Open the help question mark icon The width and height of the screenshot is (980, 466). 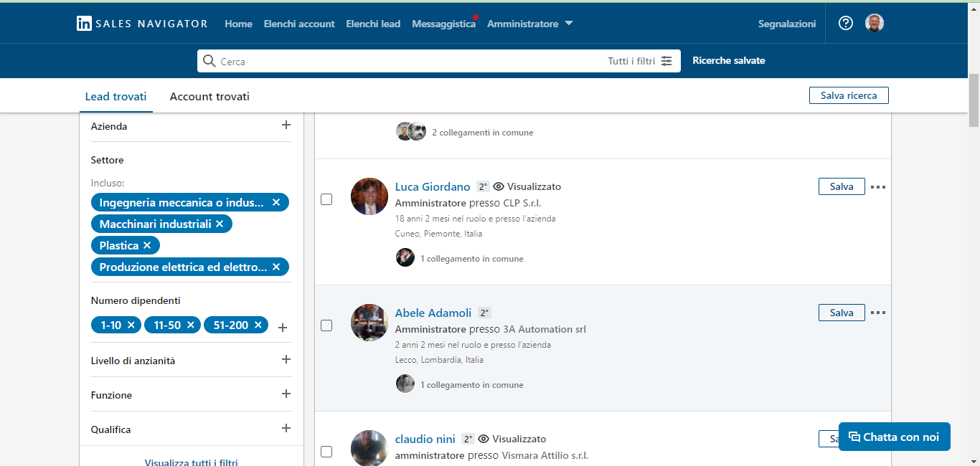[x=846, y=23]
